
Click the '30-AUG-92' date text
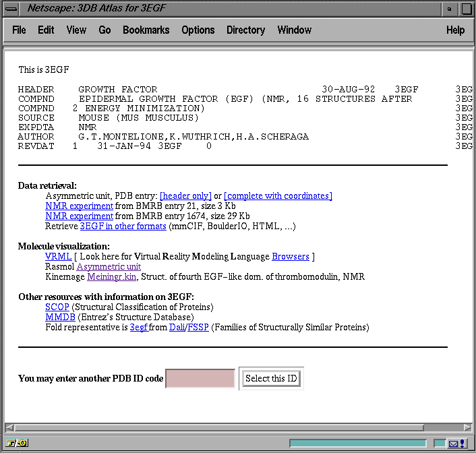click(x=348, y=90)
